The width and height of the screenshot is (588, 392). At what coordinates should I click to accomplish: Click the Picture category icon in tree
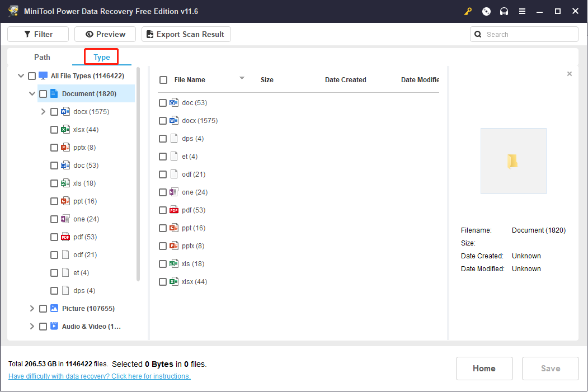[54, 309]
